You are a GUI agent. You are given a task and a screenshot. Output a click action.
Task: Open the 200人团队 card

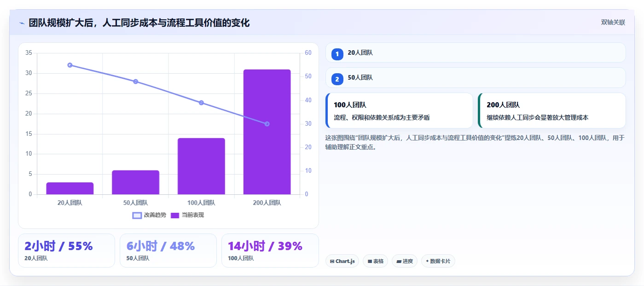pos(552,111)
